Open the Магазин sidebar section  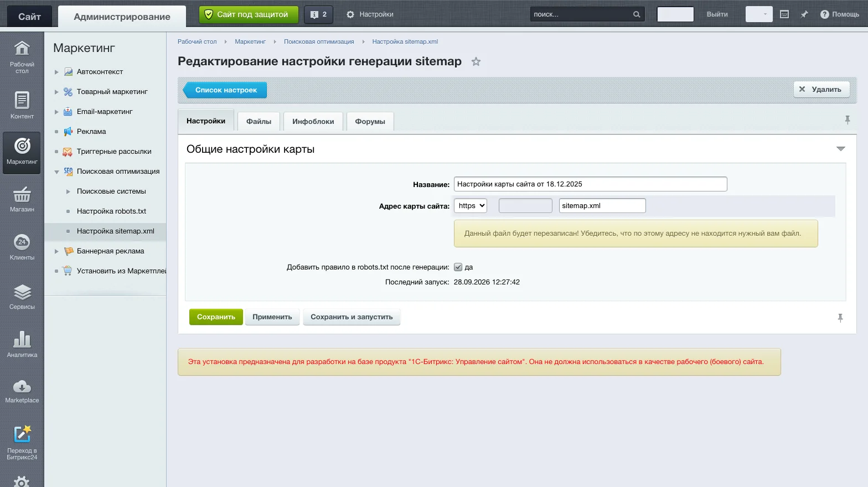[22, 200]
